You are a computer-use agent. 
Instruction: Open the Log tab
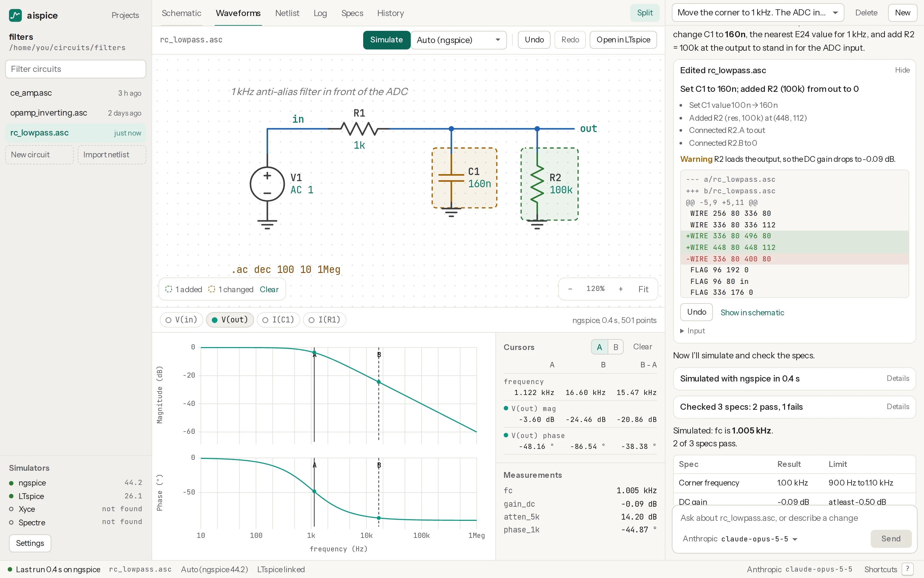click(x=320, y=13)
